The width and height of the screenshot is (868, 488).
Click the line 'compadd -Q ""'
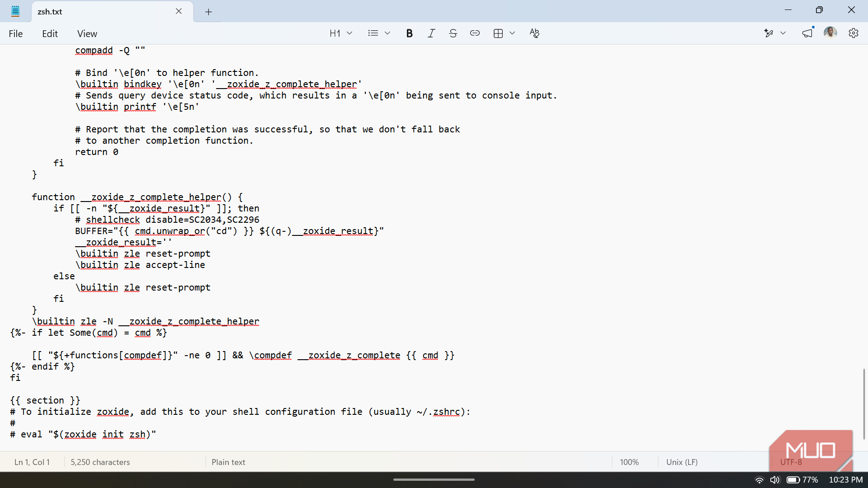click(110, 50)
